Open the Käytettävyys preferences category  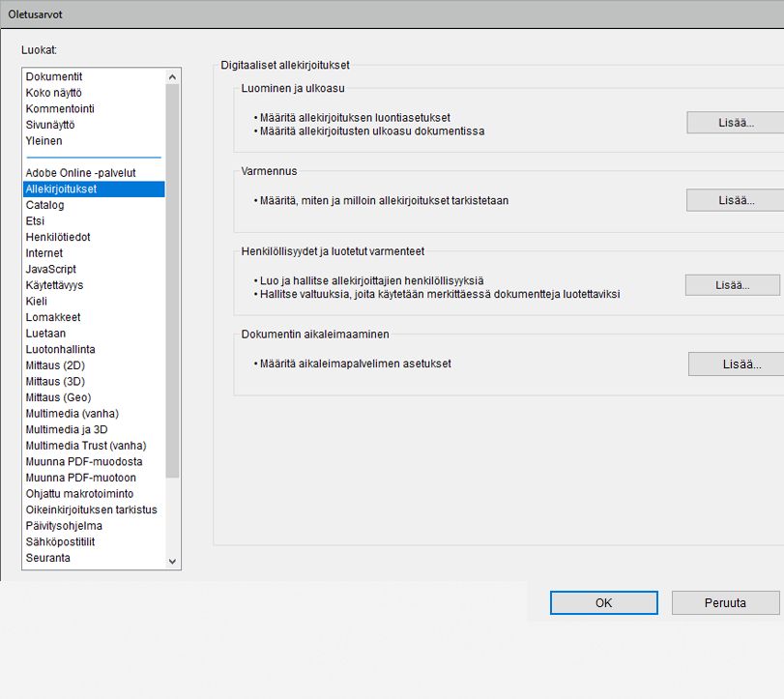point(62,285)
